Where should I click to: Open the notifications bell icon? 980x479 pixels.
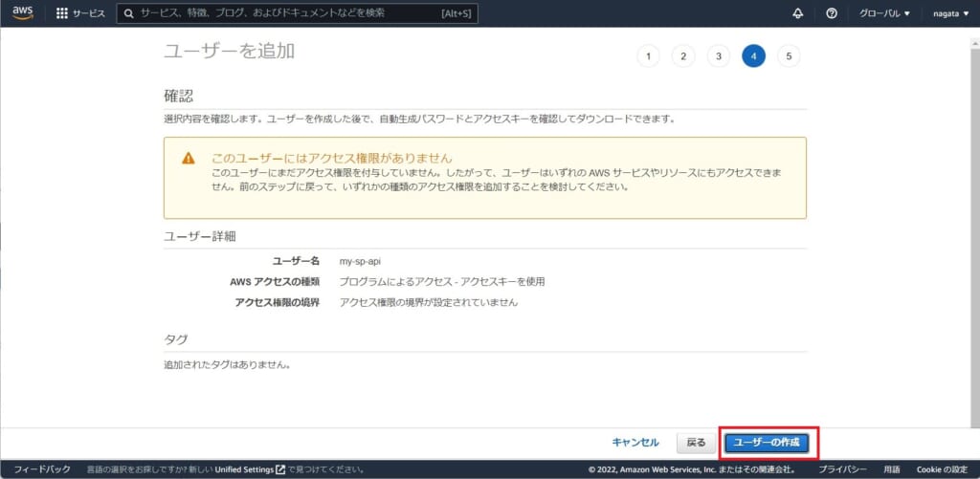click(x=797, y=13)
